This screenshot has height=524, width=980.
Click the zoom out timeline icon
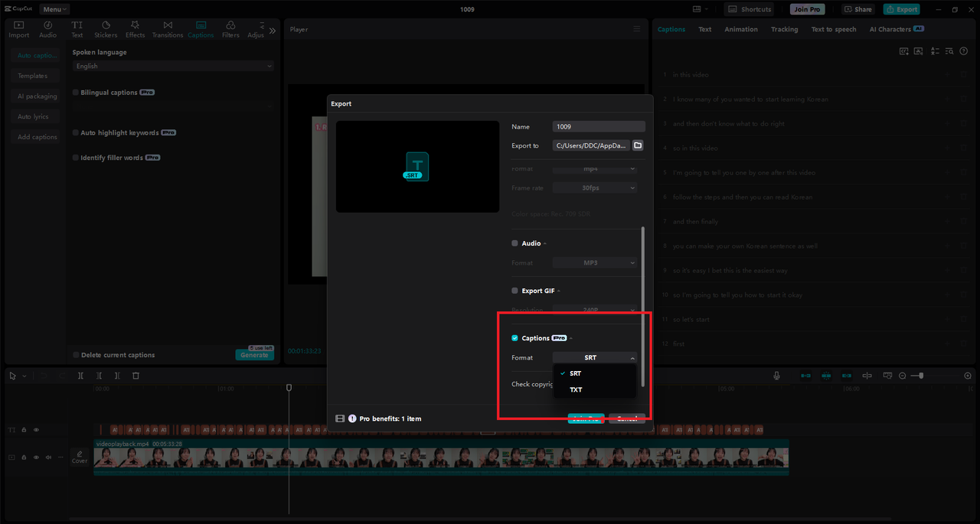(903, 376)
